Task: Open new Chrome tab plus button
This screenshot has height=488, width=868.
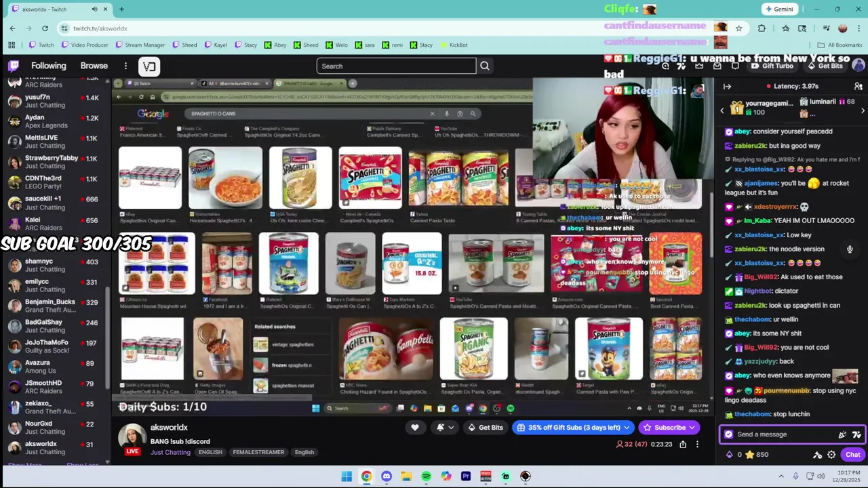Action: [x=121, y=9]
